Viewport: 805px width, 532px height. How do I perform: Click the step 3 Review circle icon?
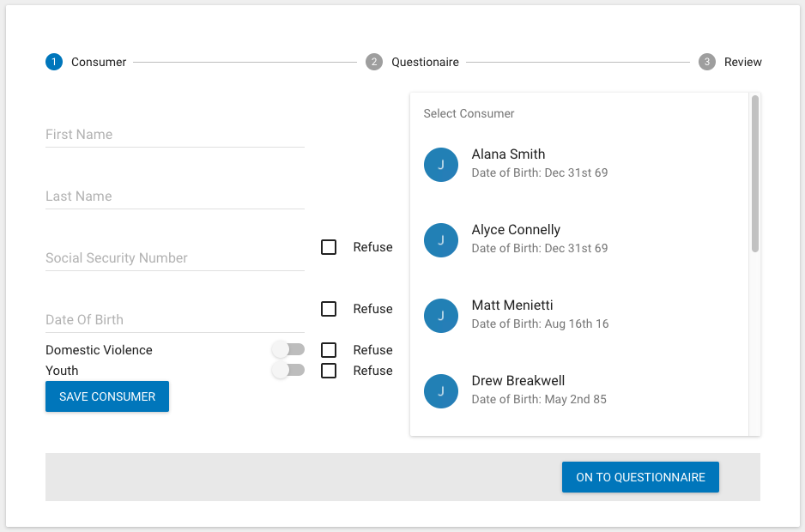(706, 62)
